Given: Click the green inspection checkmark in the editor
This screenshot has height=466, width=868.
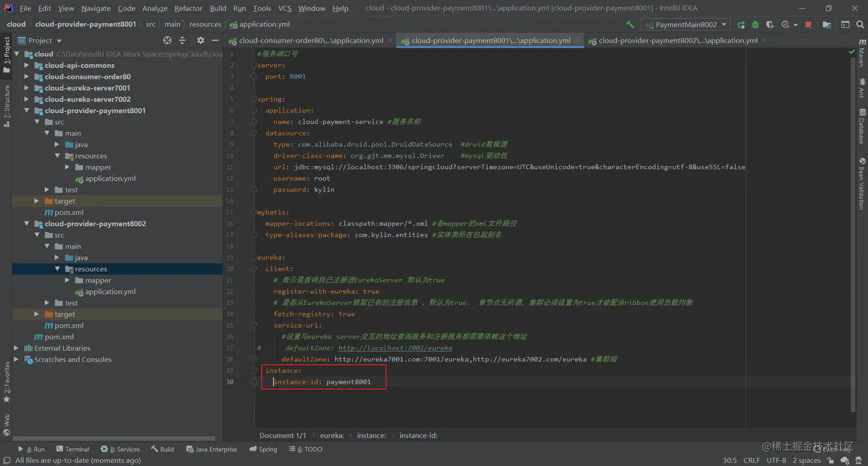Looking at the screenshot, I should pyautogui.click(x=851, y=52).
